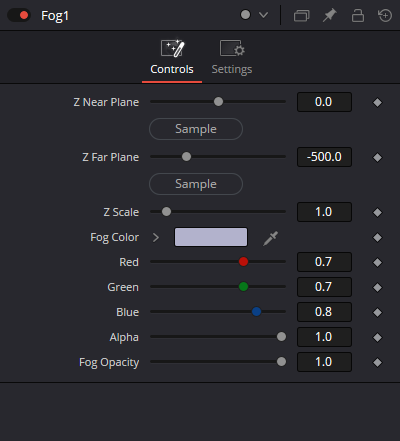Edit the Green value field

tap(324, 287)
